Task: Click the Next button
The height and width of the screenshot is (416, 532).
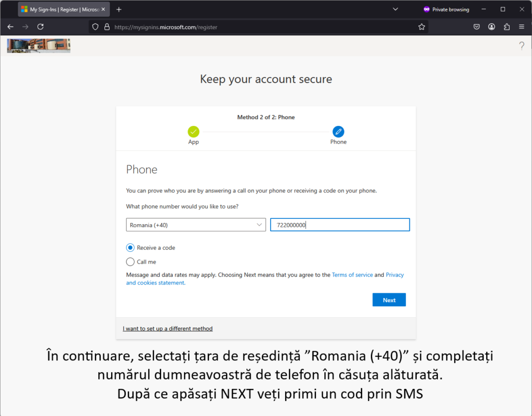Action: 389,300
